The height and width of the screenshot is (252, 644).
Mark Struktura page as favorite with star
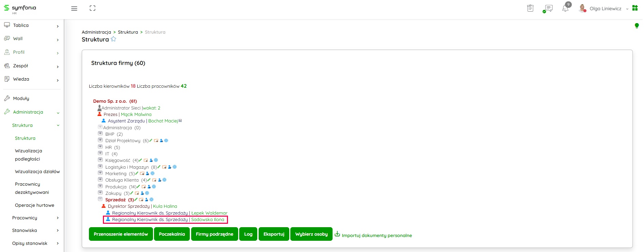click(x=113, y=39)
